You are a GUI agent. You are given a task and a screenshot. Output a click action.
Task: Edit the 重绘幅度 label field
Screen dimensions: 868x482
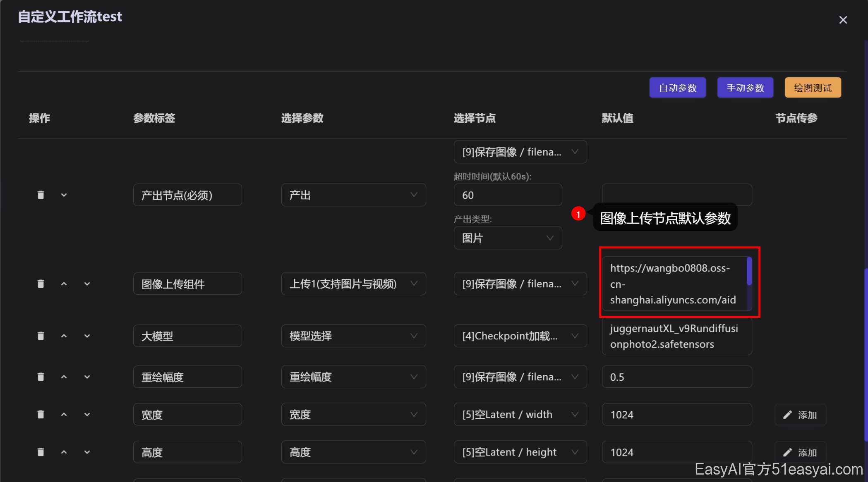187,377
